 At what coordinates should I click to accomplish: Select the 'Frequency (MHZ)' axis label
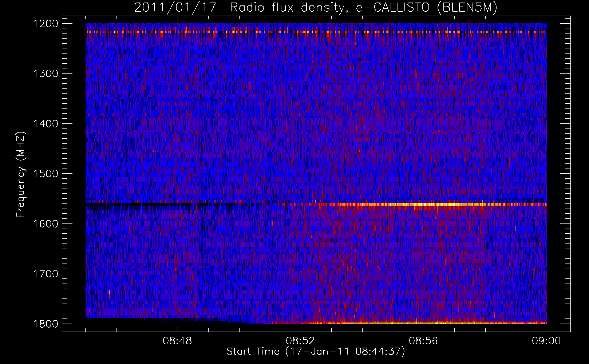point(21,175)
